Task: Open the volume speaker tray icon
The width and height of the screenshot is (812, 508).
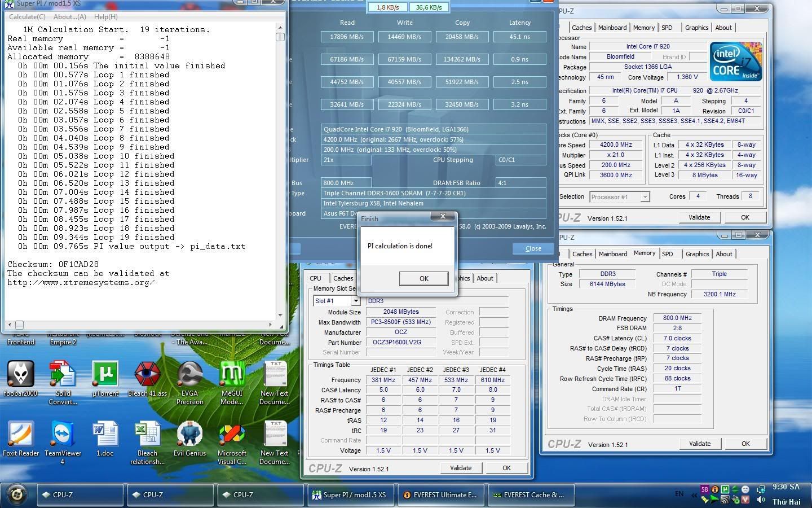Action: pos(761,500)
